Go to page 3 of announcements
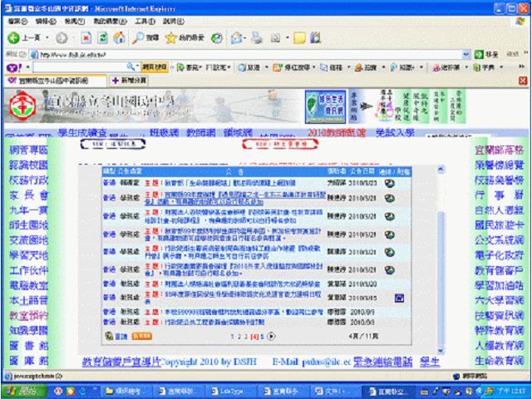This screenshot has width=532, height=399. coord(244,336)
